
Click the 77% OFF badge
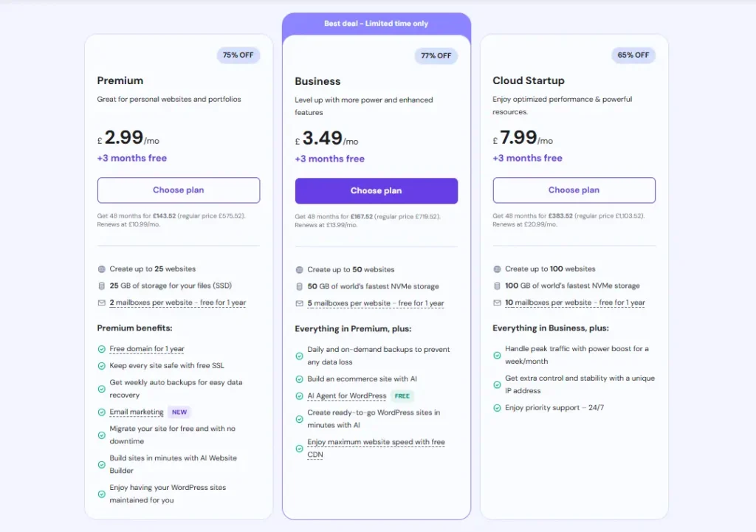pyautogui.click(x=436, y=56)
